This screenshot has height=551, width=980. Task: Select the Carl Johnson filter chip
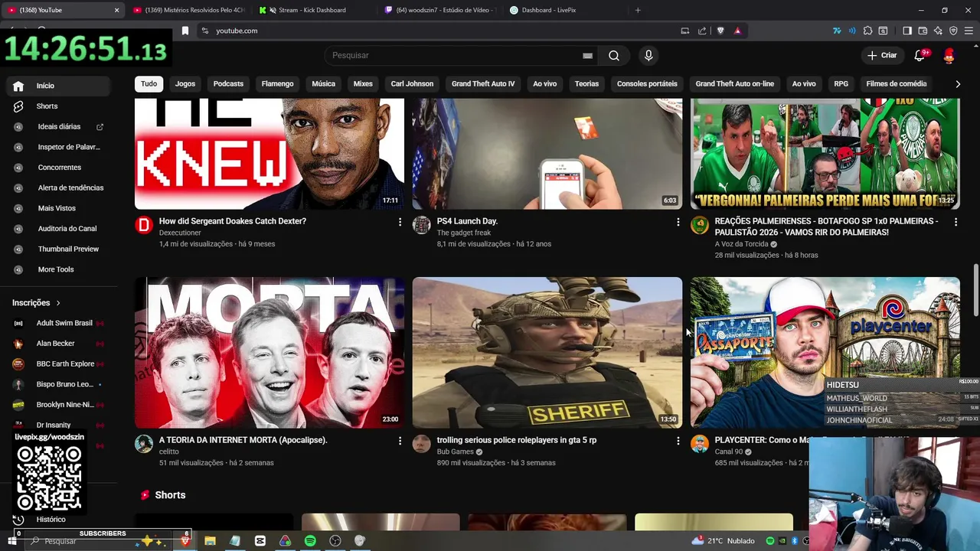click(412, 84)
